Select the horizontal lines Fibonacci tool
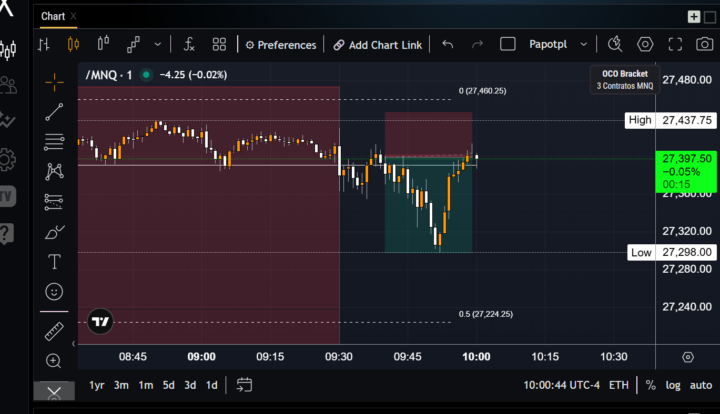Screen dimensions: 720x414 pyautogui.click(x=54, y=142)
